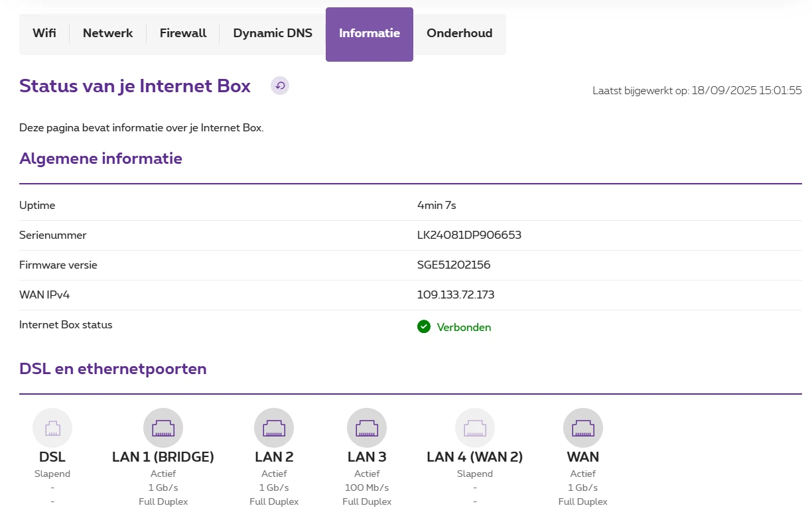Click the Verbonden status text
812x522 pixels.
tap(464, 328)
